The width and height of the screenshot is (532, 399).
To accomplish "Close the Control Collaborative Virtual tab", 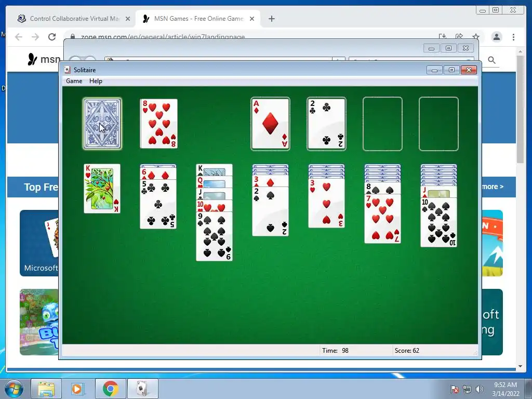I will click(x=128, y=19).
